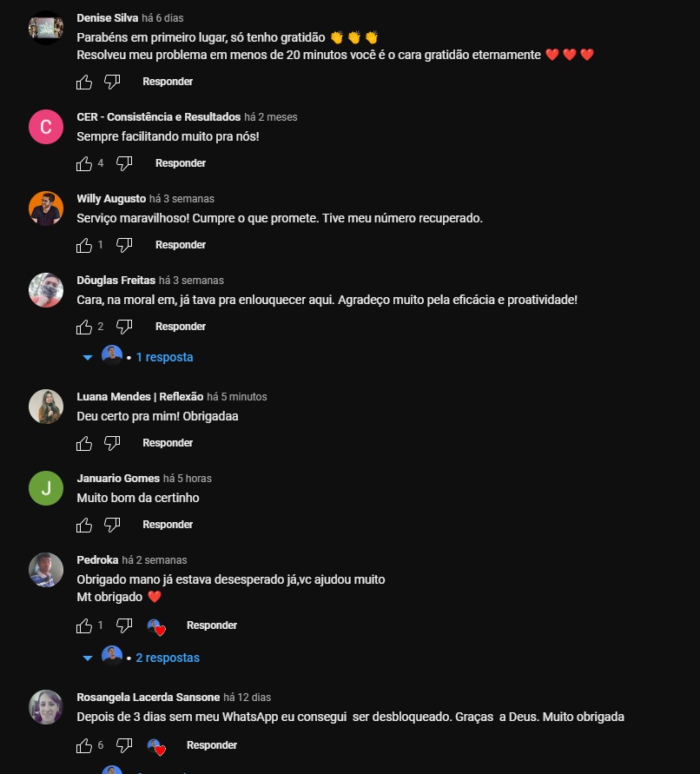Click arrow beside 1 resposta
This screenshot has width=700, height=774.
(x=88, y=357)
